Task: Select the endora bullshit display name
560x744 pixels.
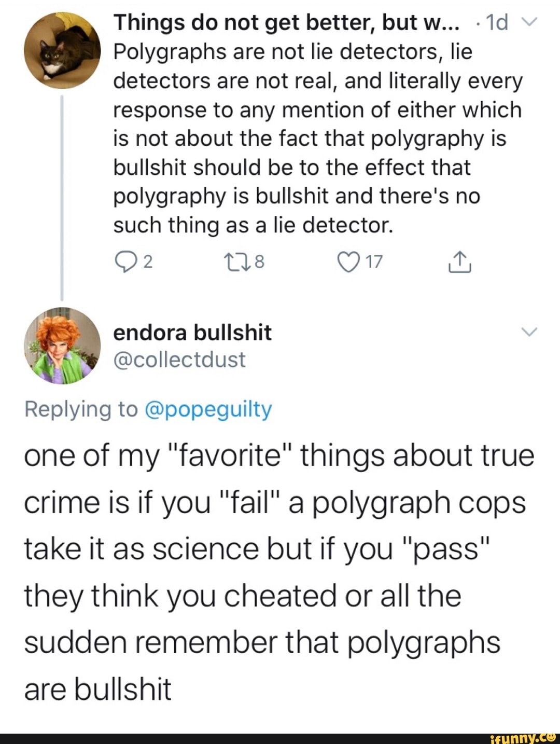Action: pyautogui.click(x=192, y=332)
